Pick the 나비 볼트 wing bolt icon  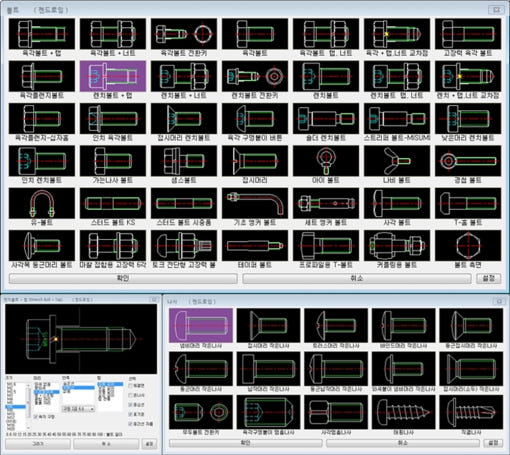397,161
